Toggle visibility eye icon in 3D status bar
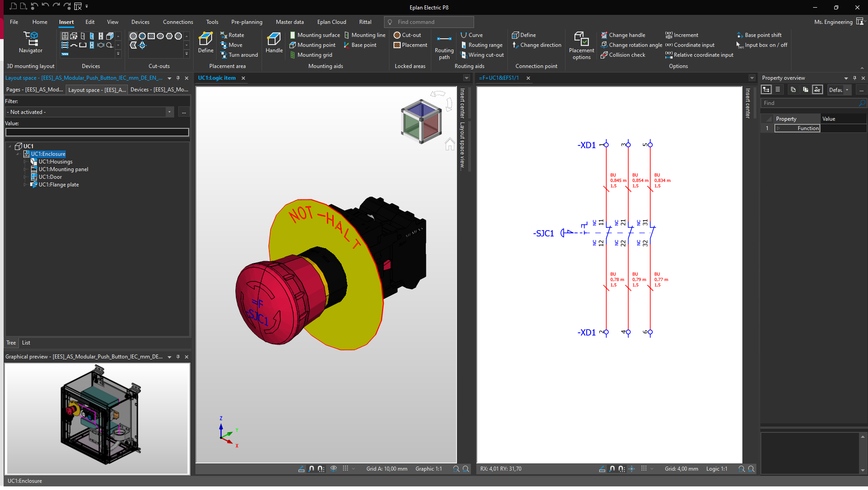The width and height of the screenshot is (868, 490). pos(334,468)
